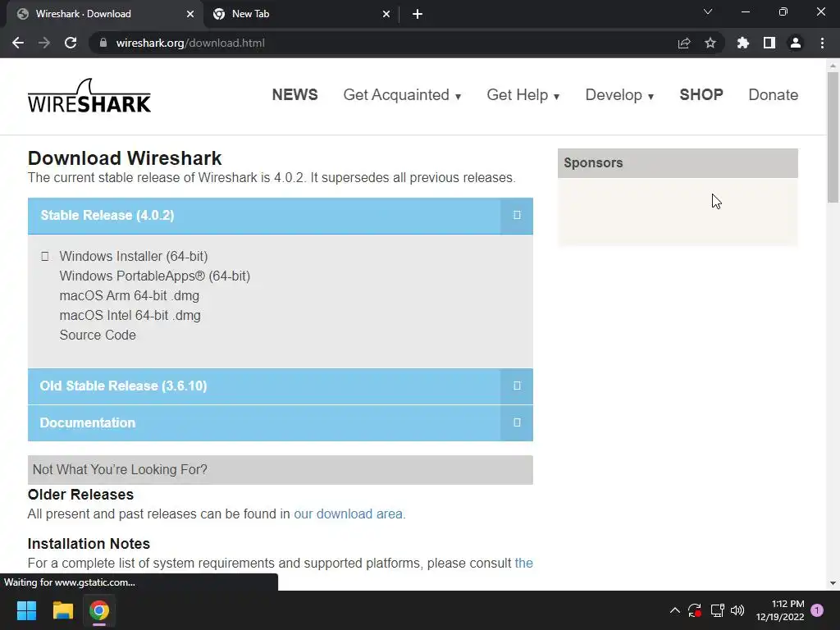The width and height of the screenshot is (840, 630).
Task: Click the 'Not What You're Looking For?' heading
Action: click(x=281, y=470)
